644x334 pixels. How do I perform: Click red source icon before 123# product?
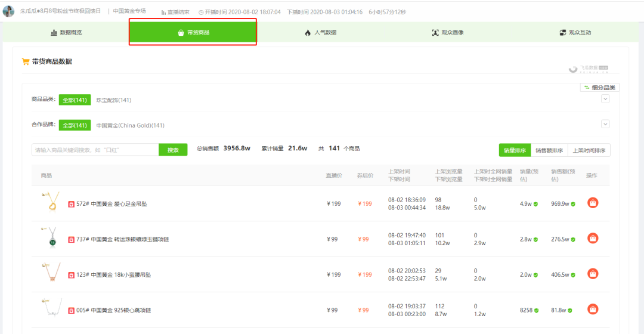71,275
